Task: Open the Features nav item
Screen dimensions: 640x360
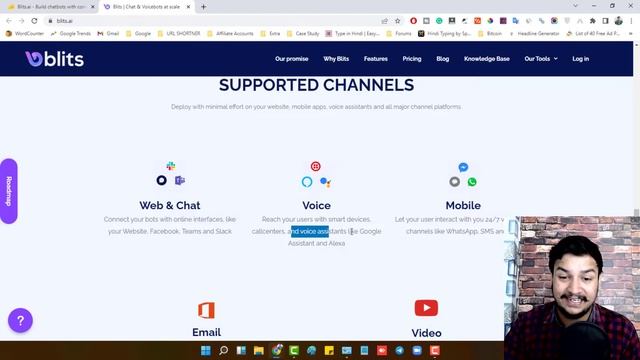Action: tap(376, 59)
